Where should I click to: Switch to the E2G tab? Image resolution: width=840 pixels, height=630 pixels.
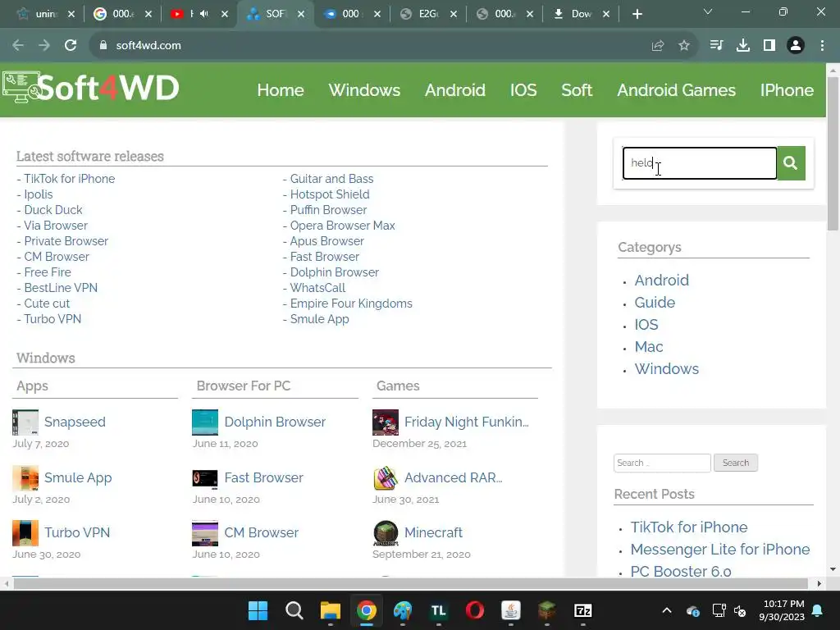click(428, 14)
